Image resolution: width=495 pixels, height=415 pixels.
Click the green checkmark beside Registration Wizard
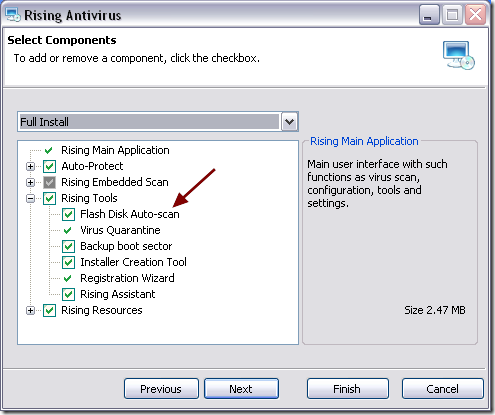click(68, 278)
